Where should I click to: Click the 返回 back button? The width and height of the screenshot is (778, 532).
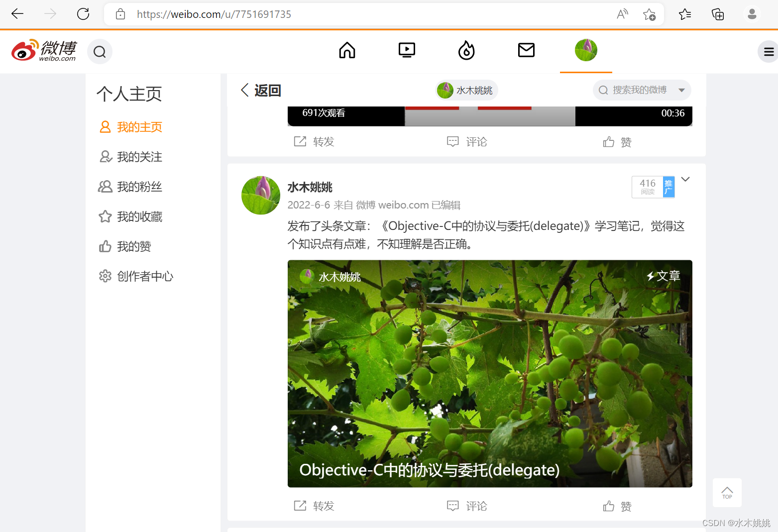261,90
